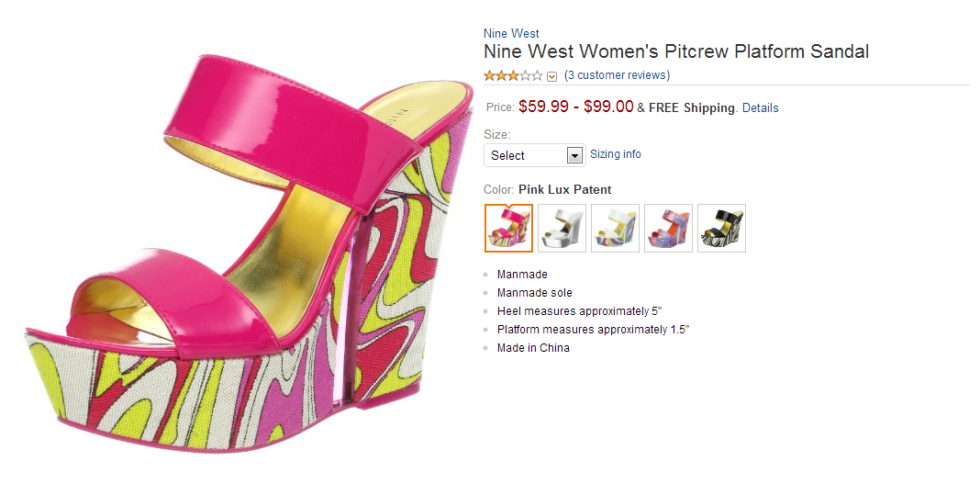This screenshot has height=495, width=980.
Task: Pick the white multicolor-wedge sandal swatch
Action: coord(615,228)
